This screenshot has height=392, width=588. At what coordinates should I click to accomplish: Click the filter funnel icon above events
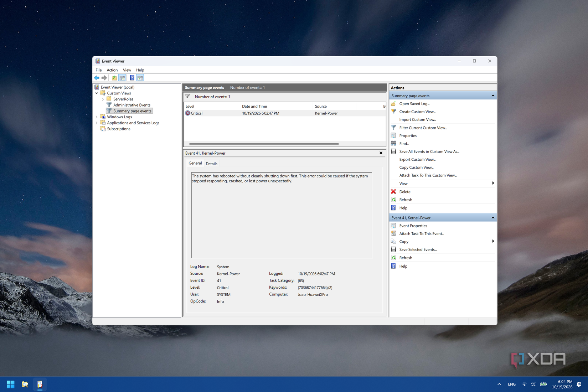187,97
